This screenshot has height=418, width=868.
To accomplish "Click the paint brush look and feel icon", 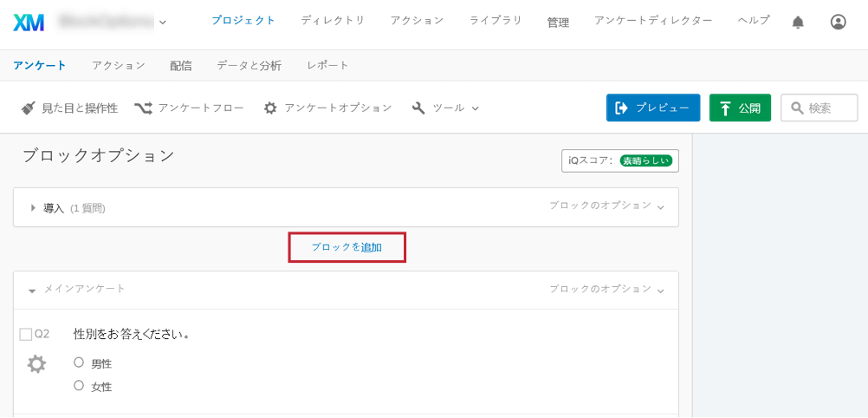I will (29, 108).
